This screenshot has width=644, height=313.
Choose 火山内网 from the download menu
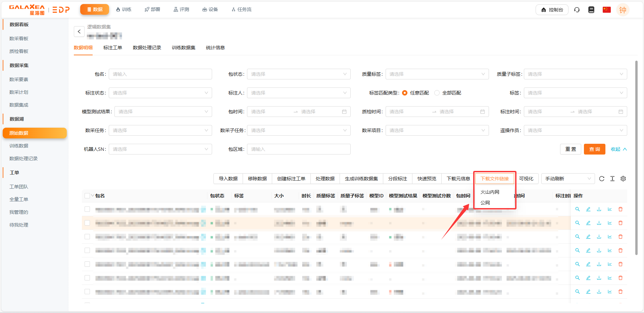point(490,192)
